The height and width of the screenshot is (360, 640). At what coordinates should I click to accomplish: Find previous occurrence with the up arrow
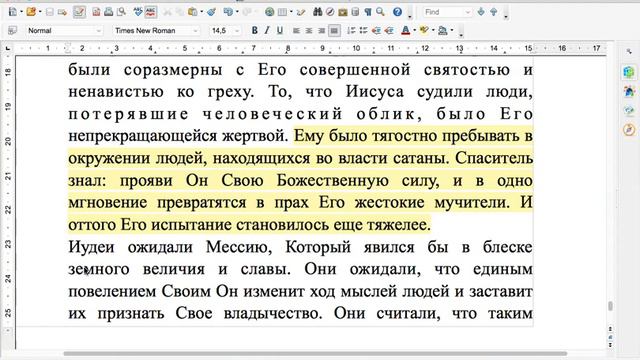pos(494,12)
